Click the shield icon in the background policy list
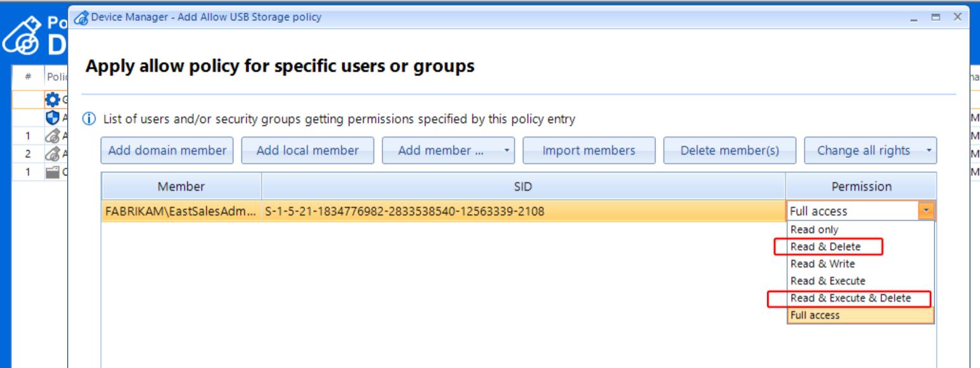This screenshot has height=368, width=980. [x=51, y=118]
